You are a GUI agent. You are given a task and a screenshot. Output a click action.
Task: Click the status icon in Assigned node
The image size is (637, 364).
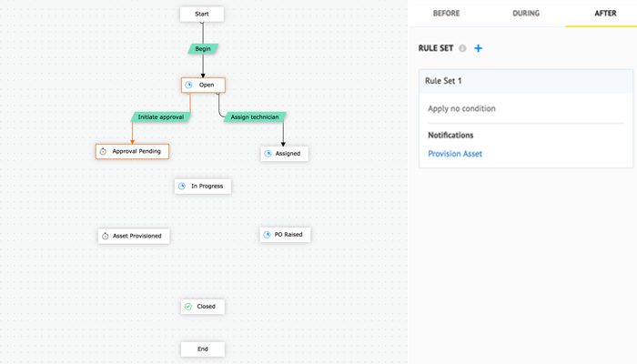[x=268, y=154]
